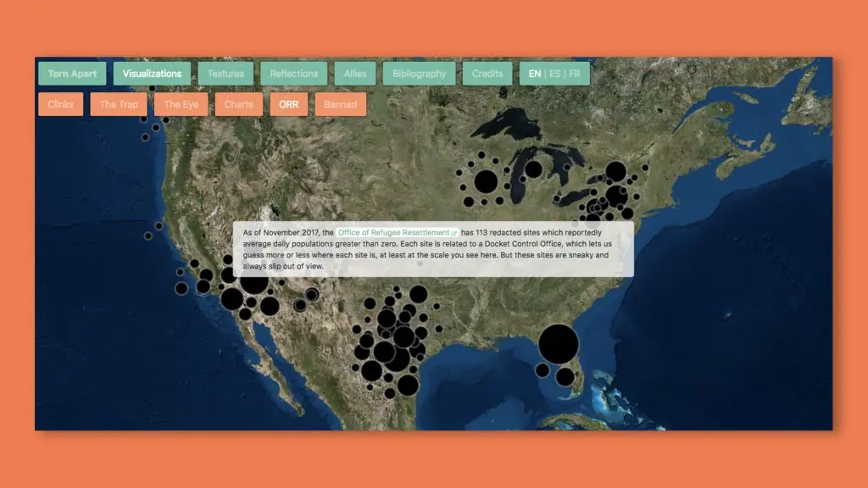Switch site language to FR
Screen dimensions: 868x488
tap(576, 74)
